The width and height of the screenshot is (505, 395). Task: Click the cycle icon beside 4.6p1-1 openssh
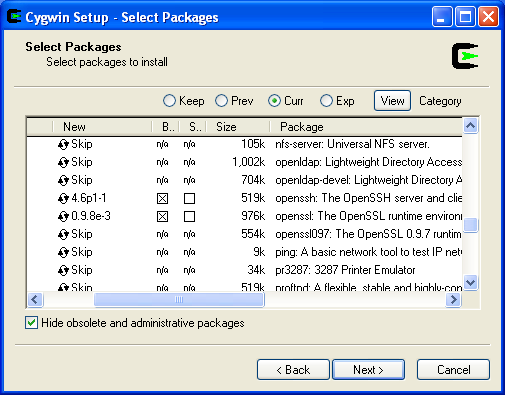63,199
